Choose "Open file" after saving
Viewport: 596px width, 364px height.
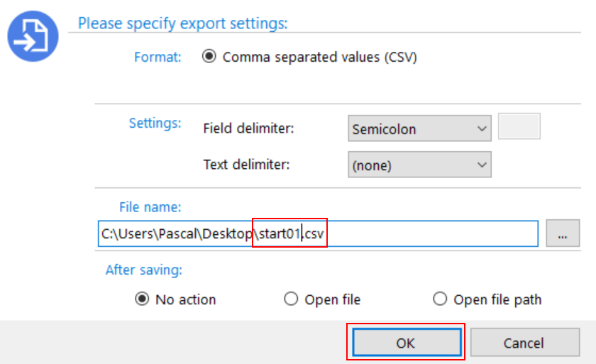[291, 299]
